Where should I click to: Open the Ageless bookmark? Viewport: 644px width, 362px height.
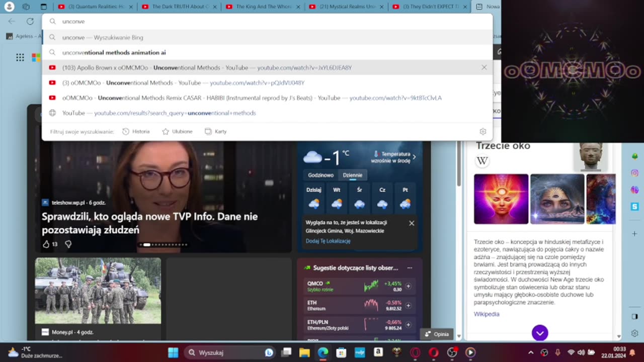click(24, 36)
